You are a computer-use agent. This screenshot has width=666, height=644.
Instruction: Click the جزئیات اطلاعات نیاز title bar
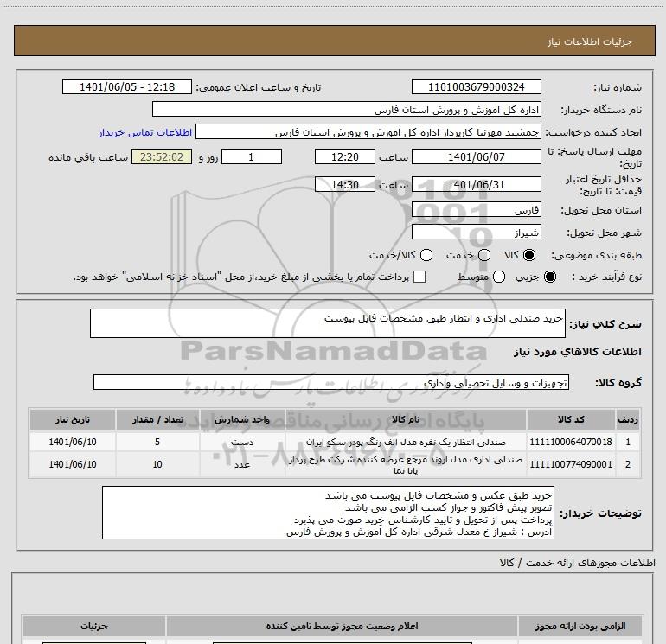click(334, 41)
